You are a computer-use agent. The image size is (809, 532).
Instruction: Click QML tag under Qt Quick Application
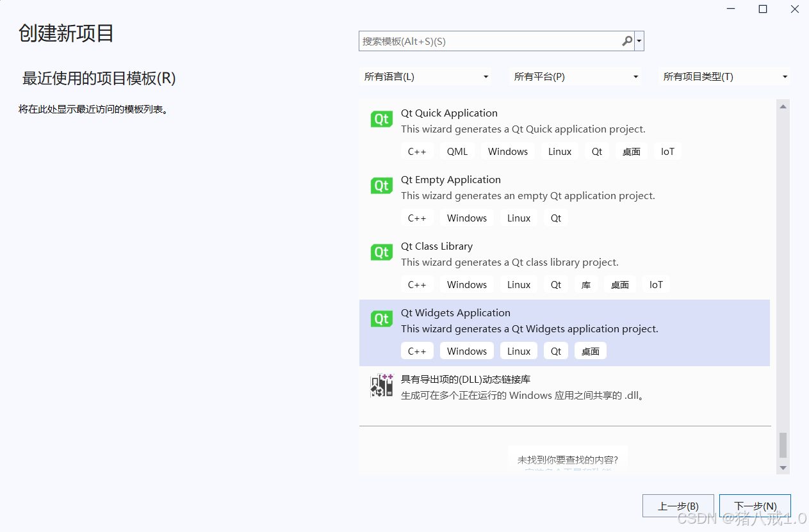click(457, 152)
